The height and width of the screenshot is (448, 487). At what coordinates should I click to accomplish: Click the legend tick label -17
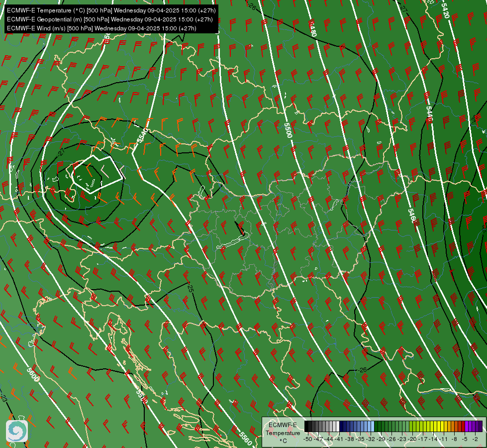[424, 440]
